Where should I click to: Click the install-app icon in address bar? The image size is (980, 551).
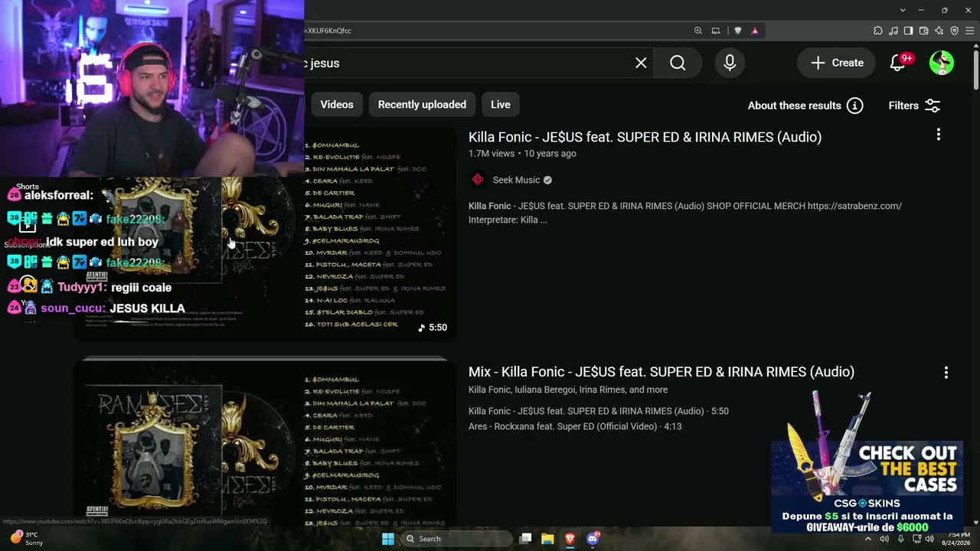click(x=716, y=31)
